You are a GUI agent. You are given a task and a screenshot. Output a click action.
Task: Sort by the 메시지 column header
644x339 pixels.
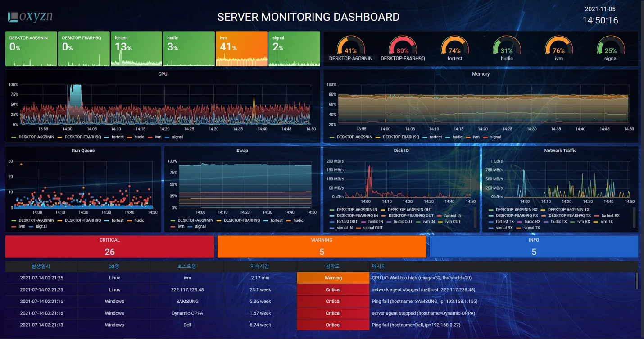point(504,266)
